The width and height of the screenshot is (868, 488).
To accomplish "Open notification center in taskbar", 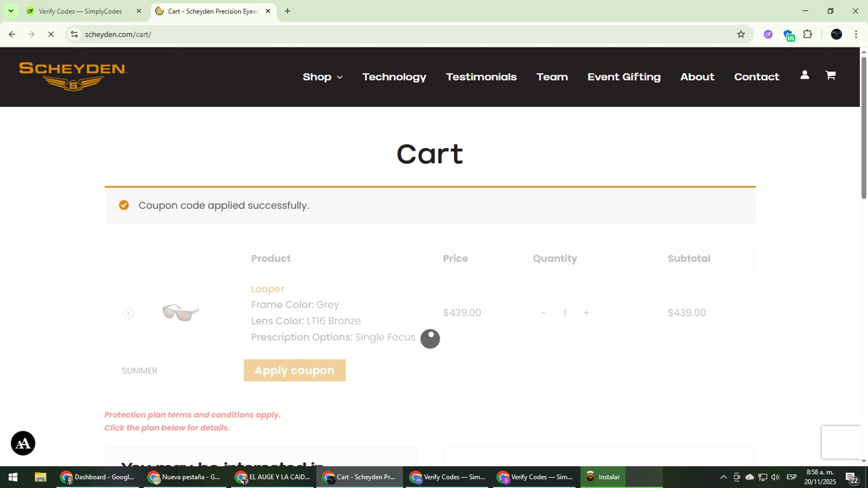I will (852, 477).
